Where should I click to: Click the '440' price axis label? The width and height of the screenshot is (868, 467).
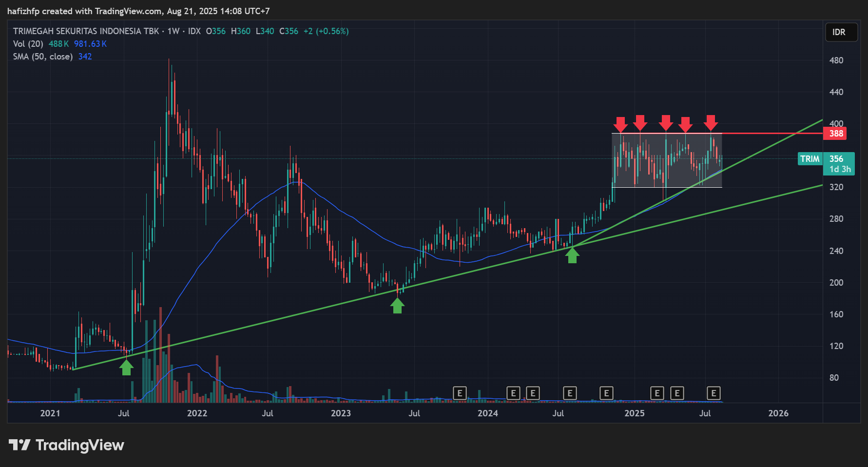(836, 92)
